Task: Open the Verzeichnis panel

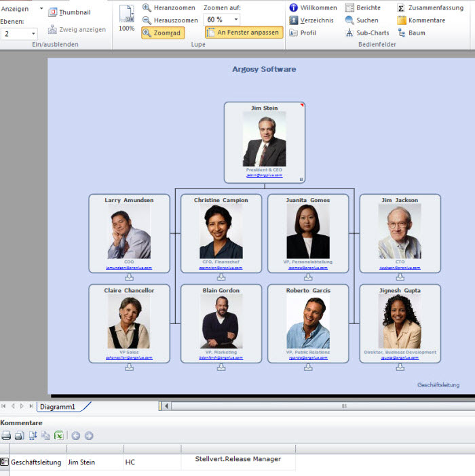Action: (311, 20)
